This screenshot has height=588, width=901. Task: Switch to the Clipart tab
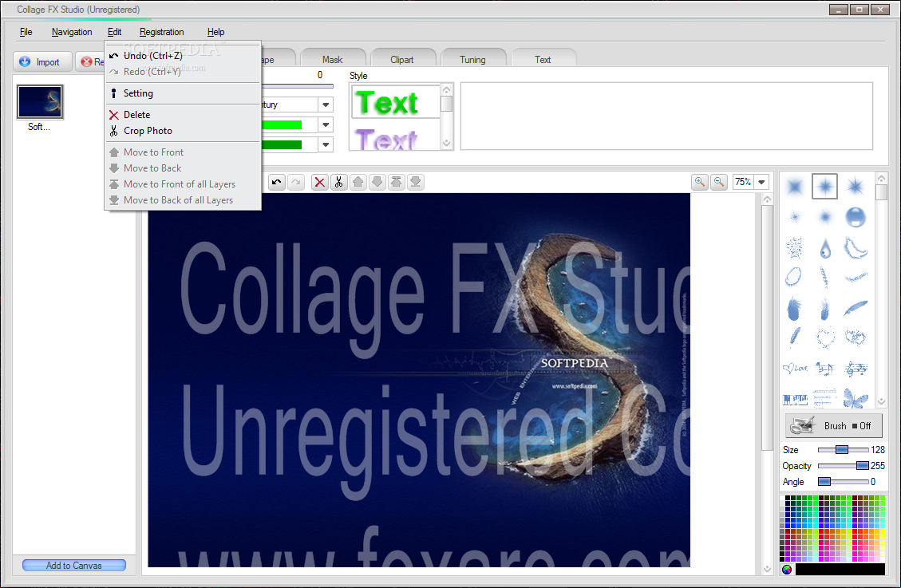coord(401,59)
